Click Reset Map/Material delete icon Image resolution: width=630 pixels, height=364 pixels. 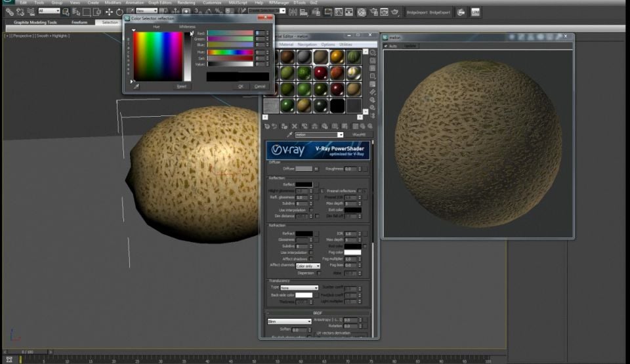point(295,126)
